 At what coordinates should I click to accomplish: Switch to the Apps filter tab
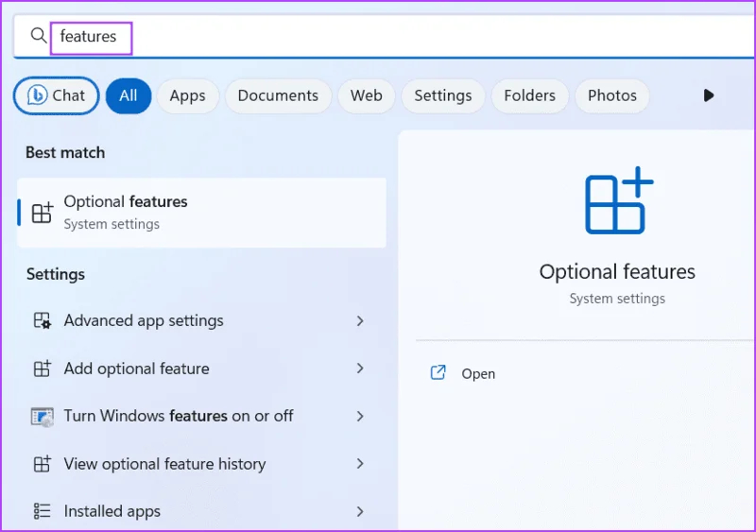pos(187,95)
